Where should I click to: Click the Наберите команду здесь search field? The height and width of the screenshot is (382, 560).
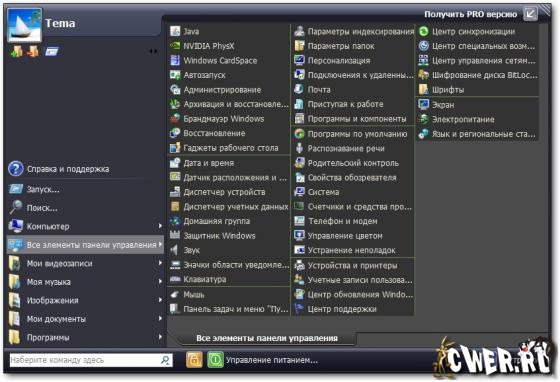[x=91, y=360]
